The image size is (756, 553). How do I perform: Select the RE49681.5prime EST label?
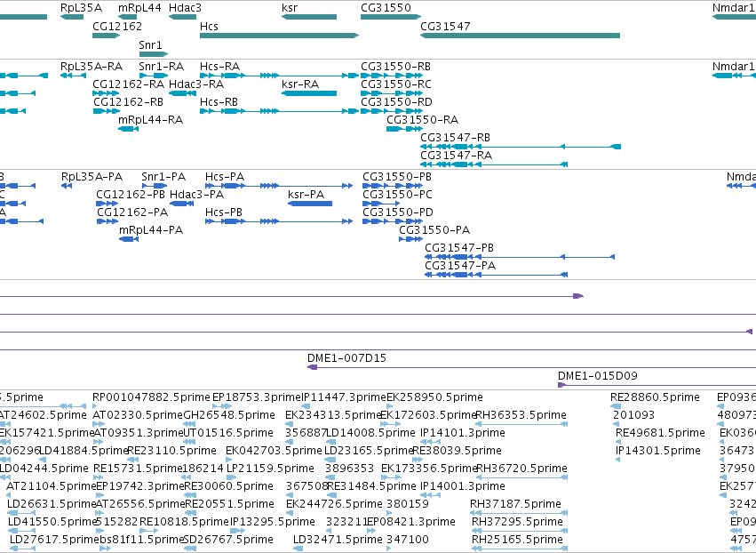click(x=660, y=433)
